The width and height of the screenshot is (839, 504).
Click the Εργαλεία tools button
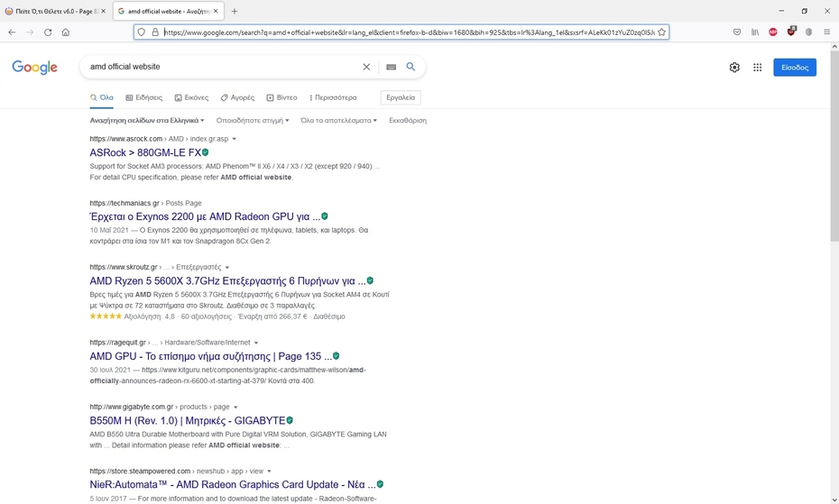[401, 97]
